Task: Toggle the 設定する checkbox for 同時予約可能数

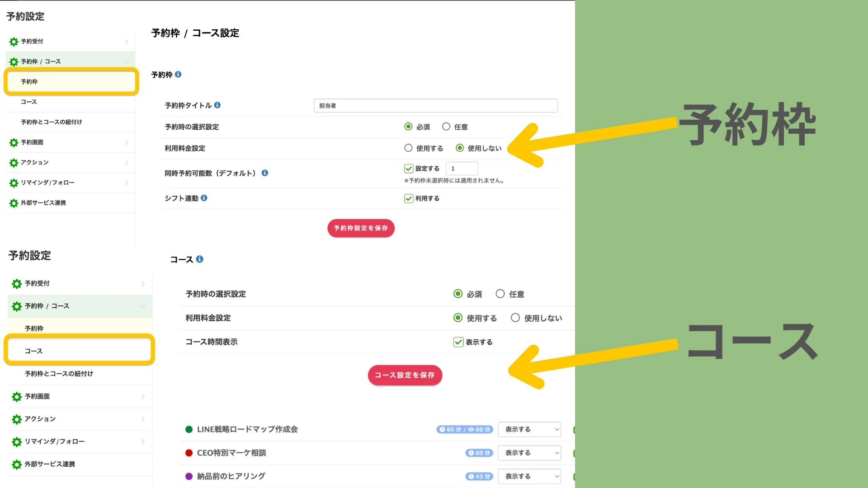Action: tap(409, 169)
